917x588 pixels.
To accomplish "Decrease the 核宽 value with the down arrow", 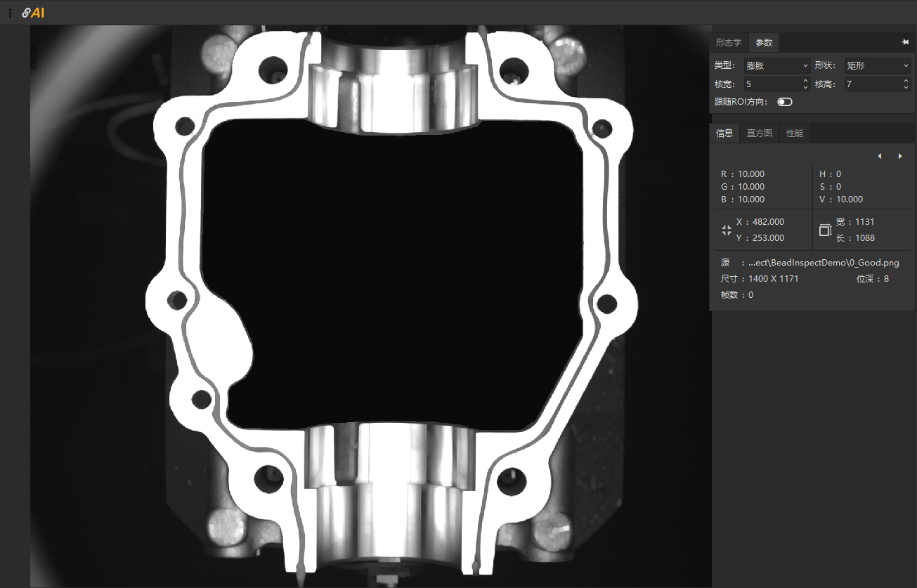I will (805, 87).
